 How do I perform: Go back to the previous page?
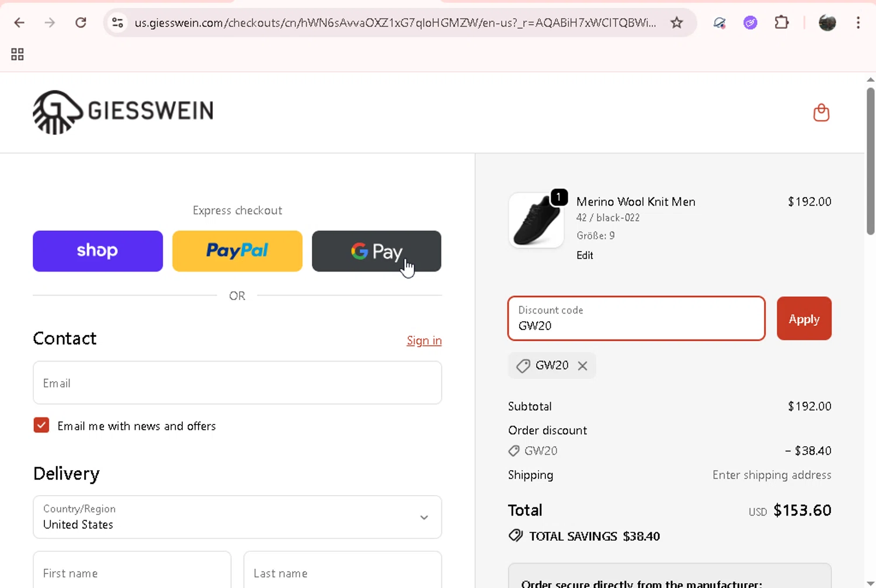coord(19,23)
